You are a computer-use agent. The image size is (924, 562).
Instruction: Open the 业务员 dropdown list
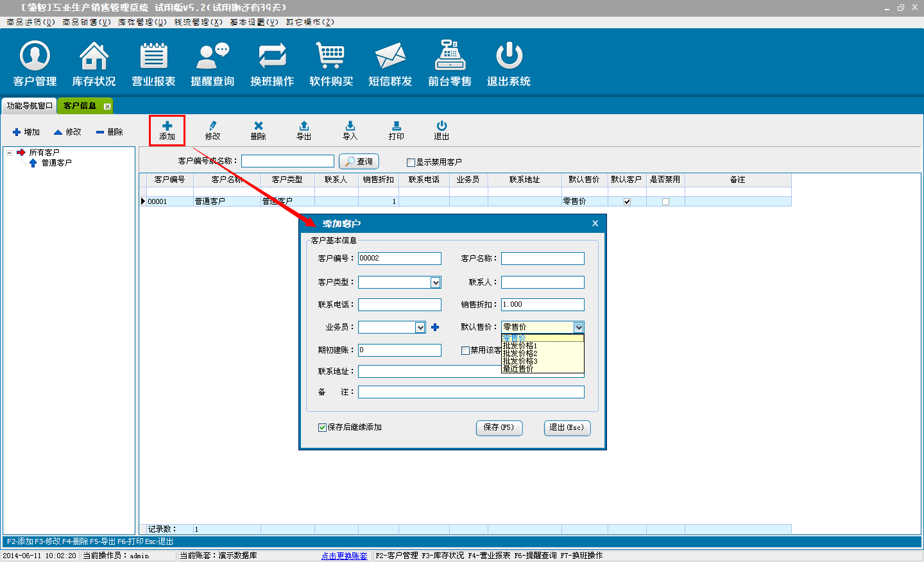pyautogui.click(x=420, y=327)
